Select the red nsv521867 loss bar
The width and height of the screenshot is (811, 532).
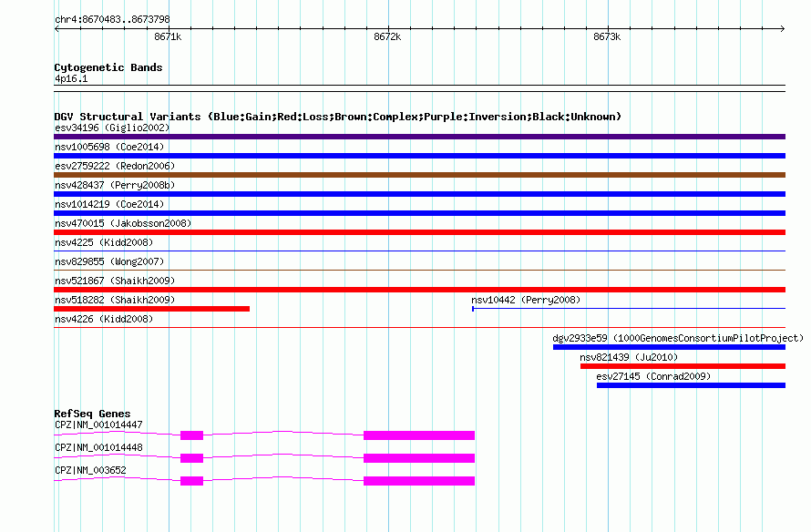click(419, 290)
